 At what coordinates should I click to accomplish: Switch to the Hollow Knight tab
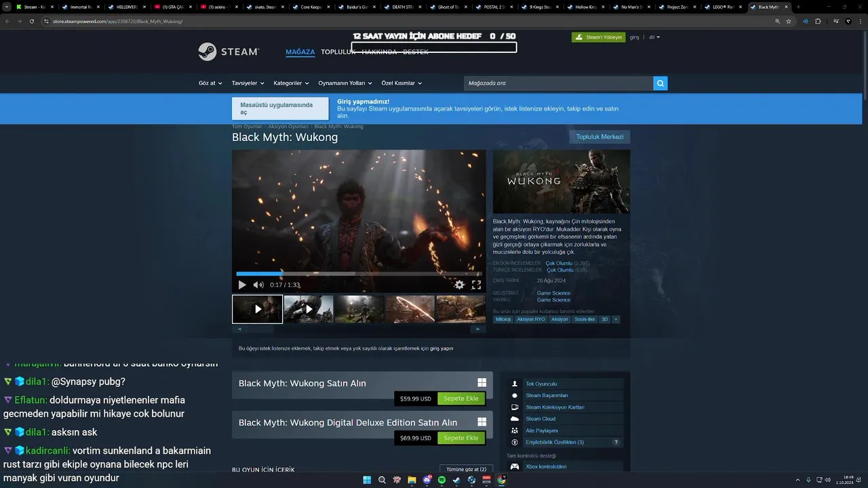pyautogui.click(x=587, y=7)
